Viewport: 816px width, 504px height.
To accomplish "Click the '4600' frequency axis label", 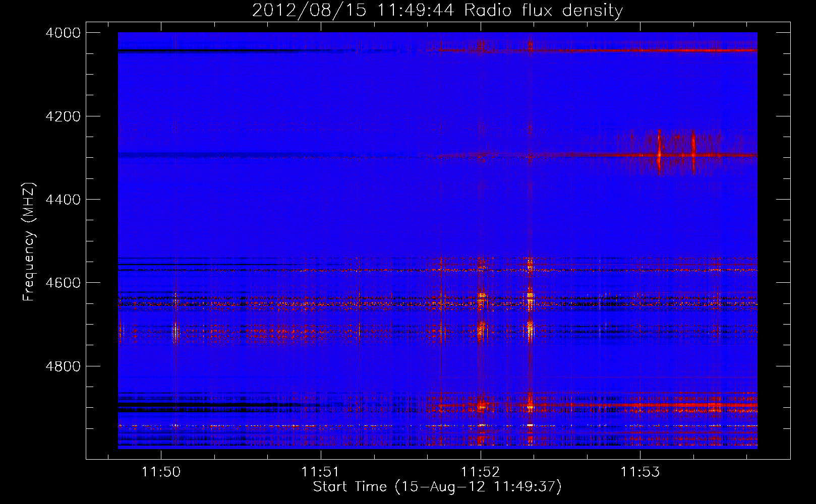I will (63, 283).
